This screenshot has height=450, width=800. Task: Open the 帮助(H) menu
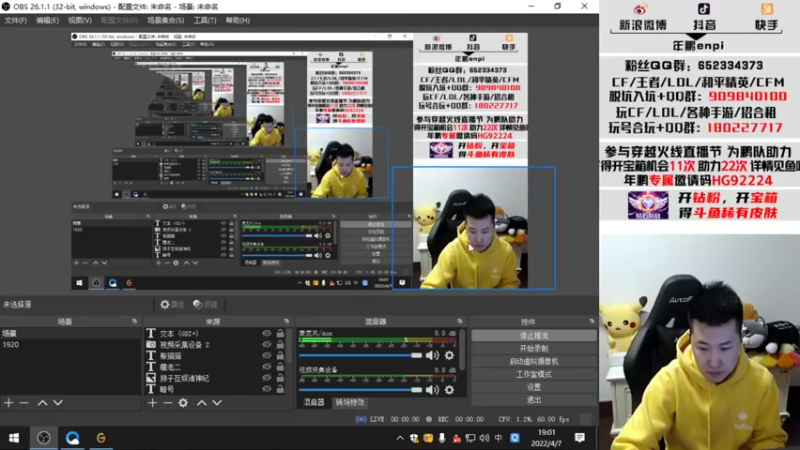click(238, 20)
